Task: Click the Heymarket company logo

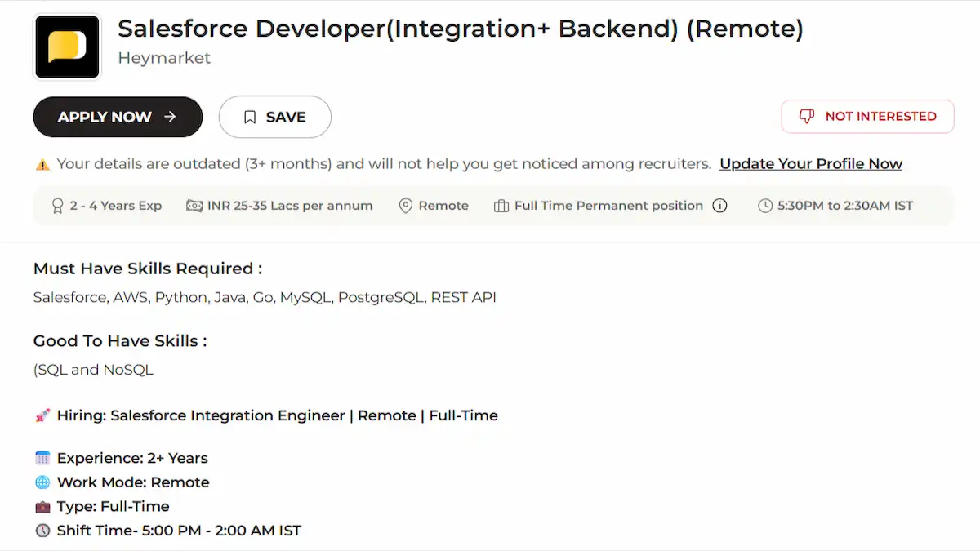Action: pos(67,47)
